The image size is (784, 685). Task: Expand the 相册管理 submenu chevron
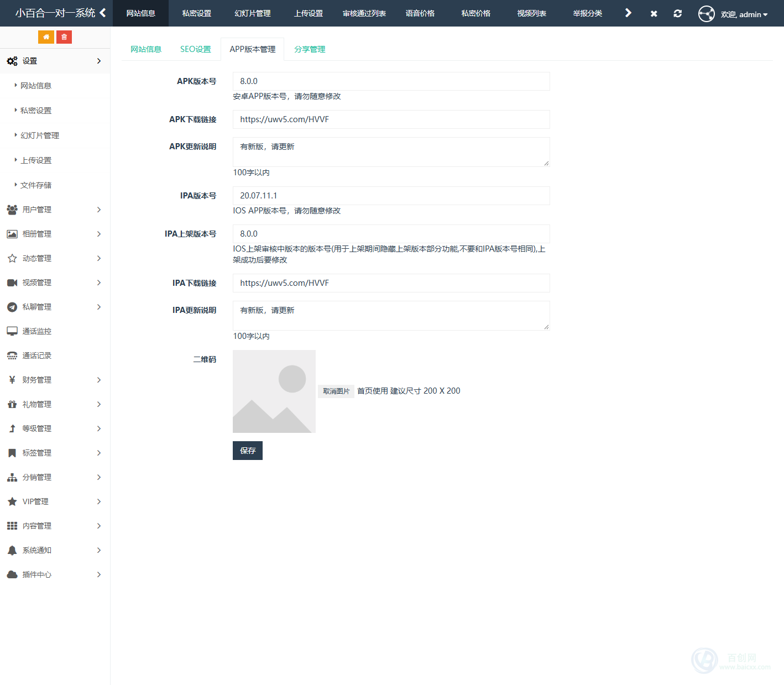coord(99,234)
